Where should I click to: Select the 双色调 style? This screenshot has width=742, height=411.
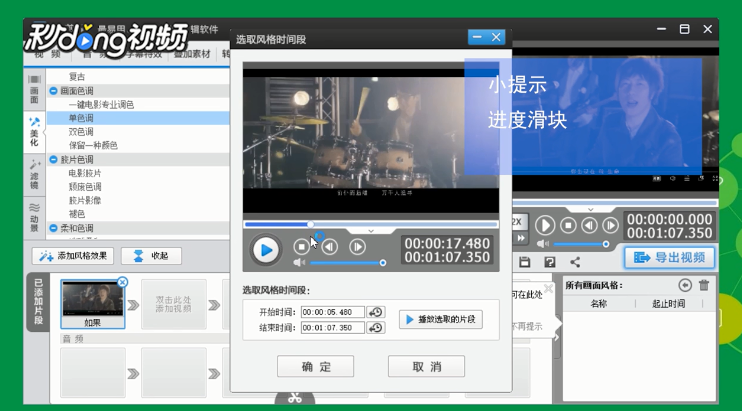[x=81, y=132]
